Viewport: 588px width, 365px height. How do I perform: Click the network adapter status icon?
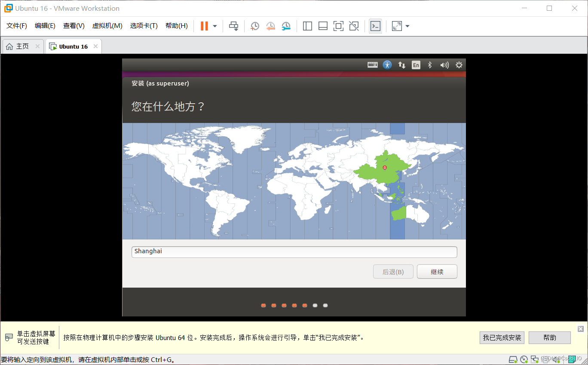tap(535, 359)
